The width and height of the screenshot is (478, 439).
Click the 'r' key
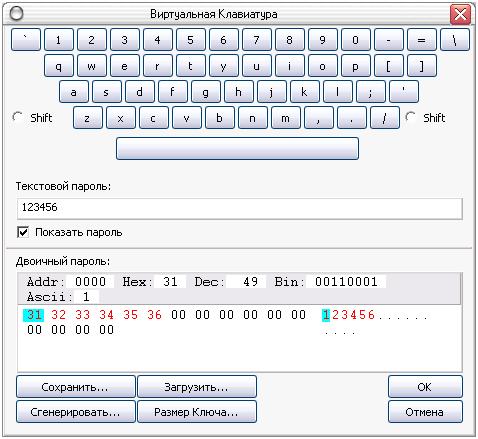click(x=158, y=66)
